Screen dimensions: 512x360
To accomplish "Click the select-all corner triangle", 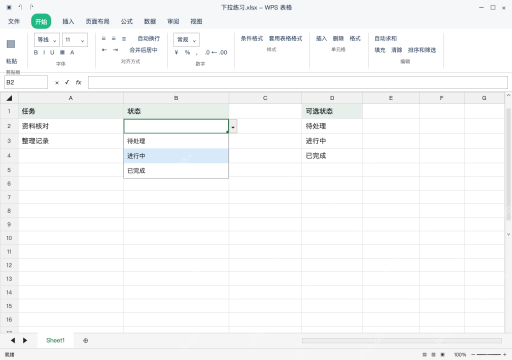I will coord(9,98).
